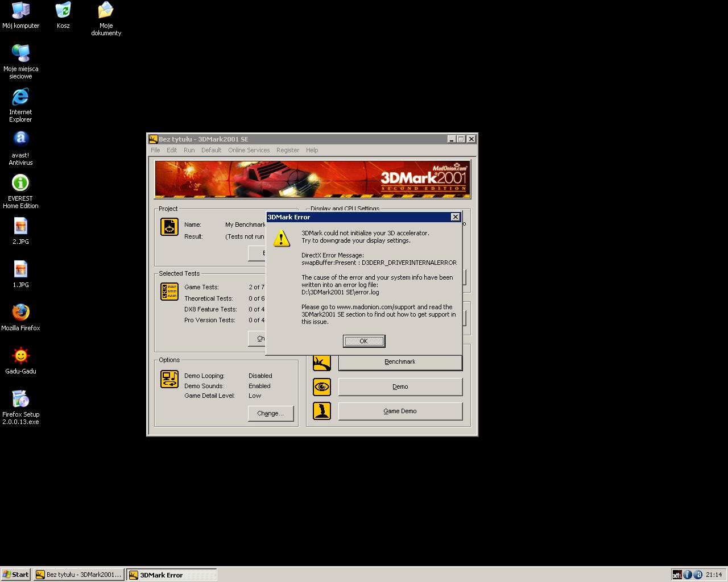Image resolution: width=728 pixels, height=582 pixels.
Task: Select Gadu-Gadu desktop icon
Action: [20, 361]
